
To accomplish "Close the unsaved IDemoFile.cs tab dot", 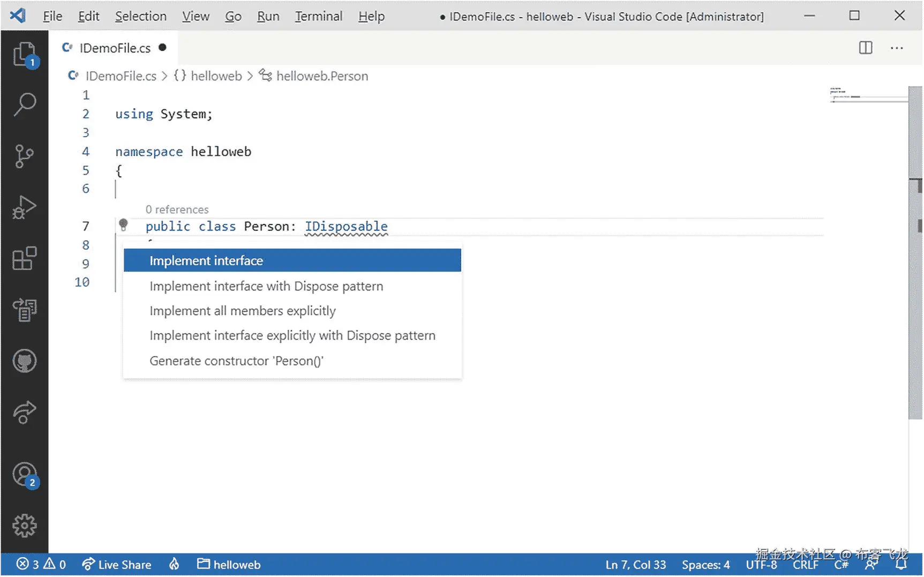I will pyautogui.click(x=162, y=47).
